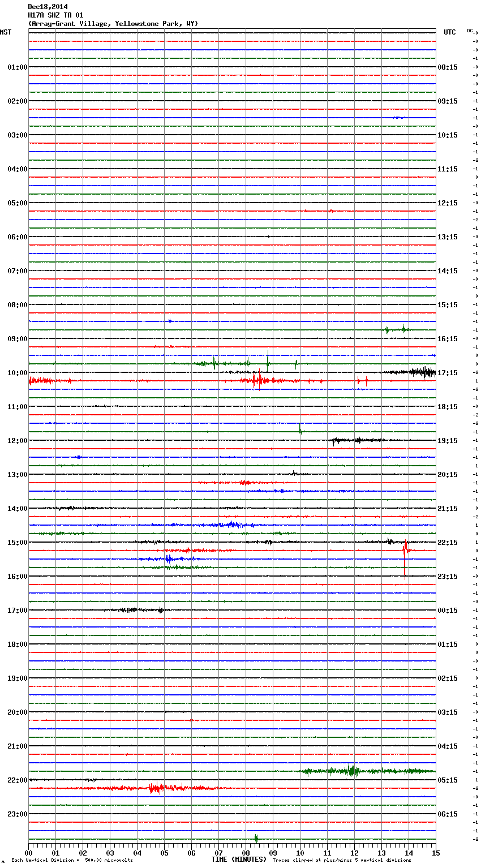The height and width of the screenshot is (868, 481).
Task: Click minute 05 on the bottom time axis
Action: (164, 853)
